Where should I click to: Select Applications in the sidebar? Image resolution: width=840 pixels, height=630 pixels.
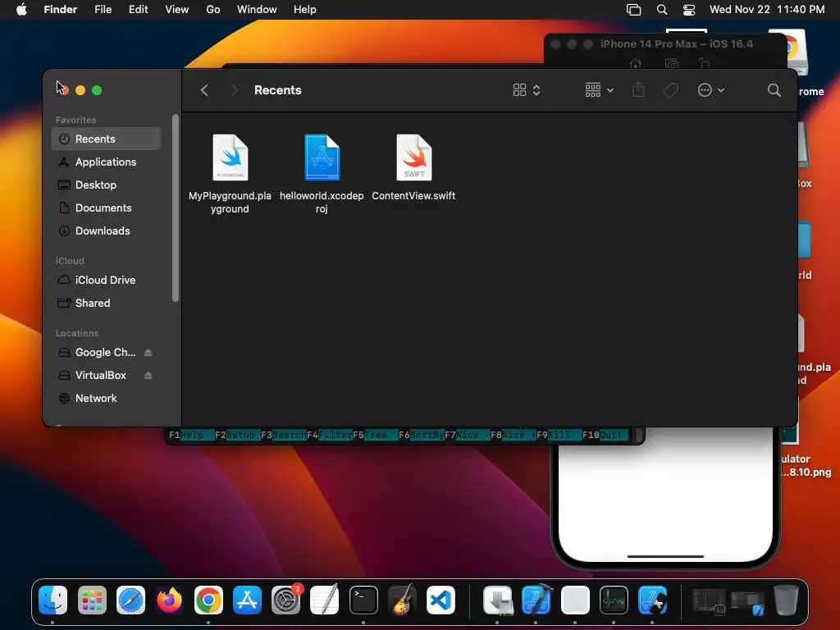[x=106, y=162]
